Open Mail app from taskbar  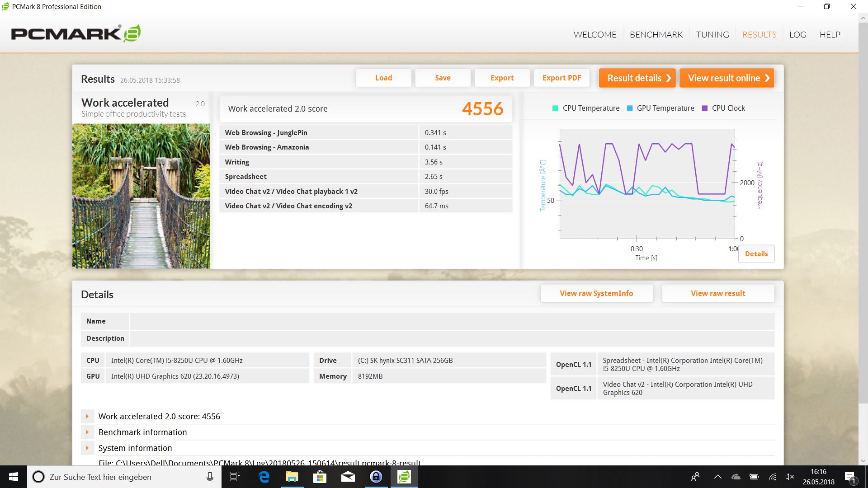coord(348,477)
